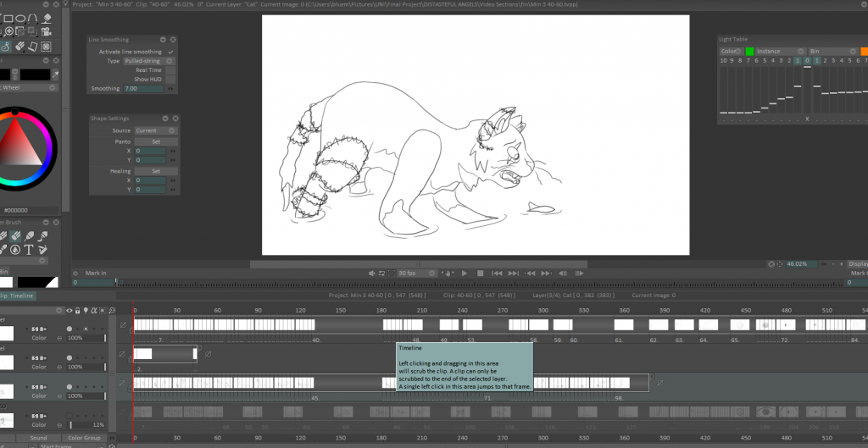Collapse the Shape Settings panel
The image size is (868, 448).
(165, 119)
